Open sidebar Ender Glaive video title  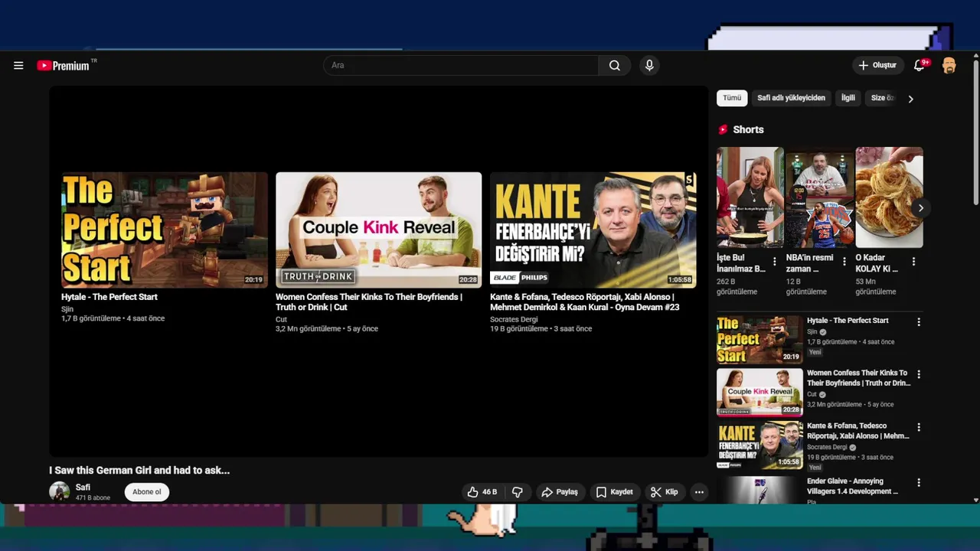coord(852,486)
